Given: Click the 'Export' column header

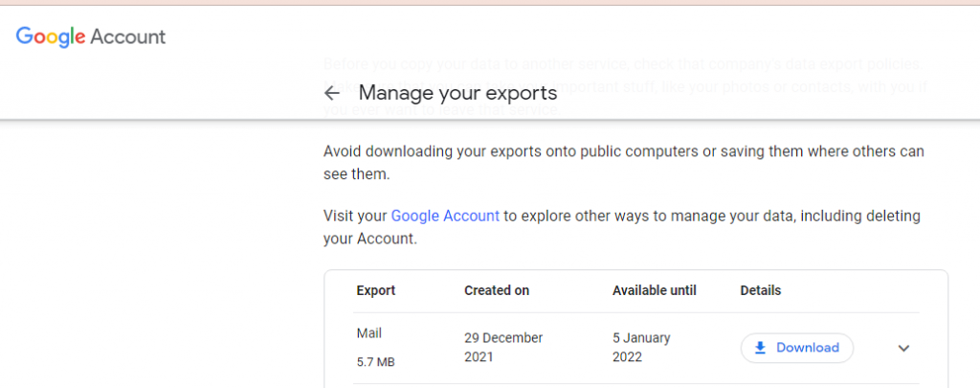Looking at the screenshot, I should pyautogui.click(x=375, y=290).
